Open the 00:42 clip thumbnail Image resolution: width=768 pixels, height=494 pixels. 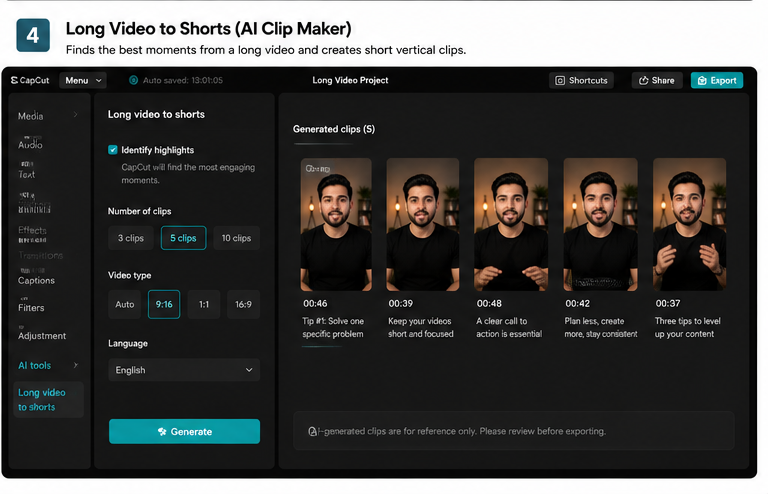pyautogui.click(x=600, y=224)
